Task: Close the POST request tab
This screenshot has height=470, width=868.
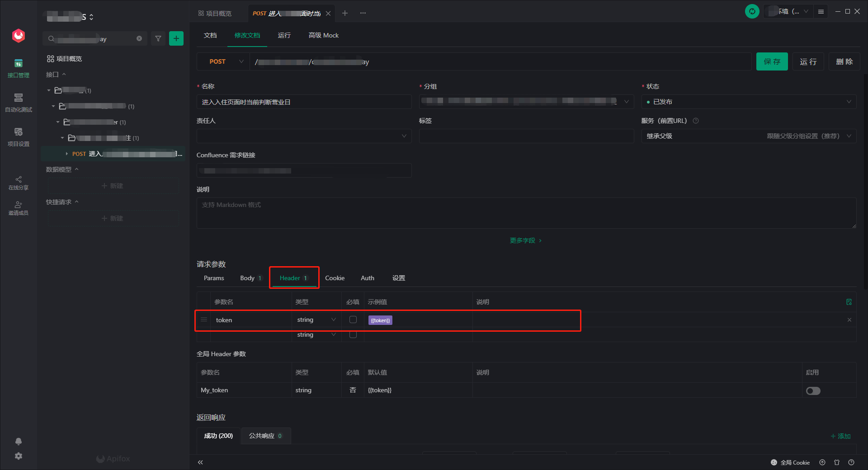Action: click(x=328, y=14)
